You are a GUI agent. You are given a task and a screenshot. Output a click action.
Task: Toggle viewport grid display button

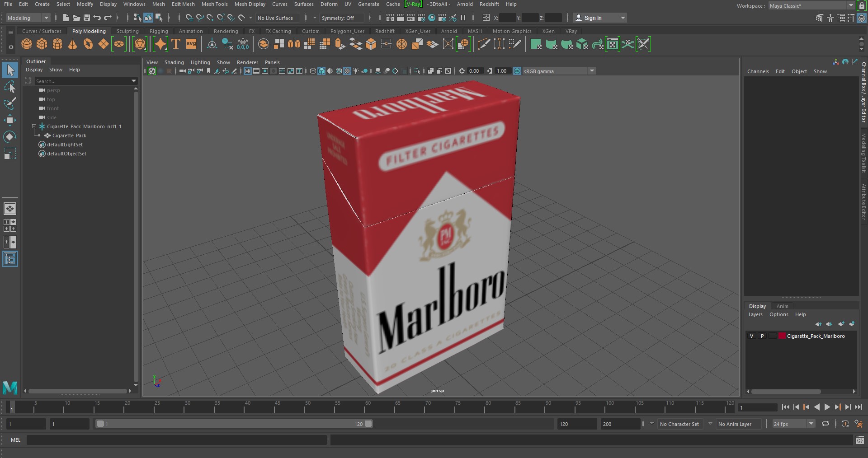click(248, 71)
